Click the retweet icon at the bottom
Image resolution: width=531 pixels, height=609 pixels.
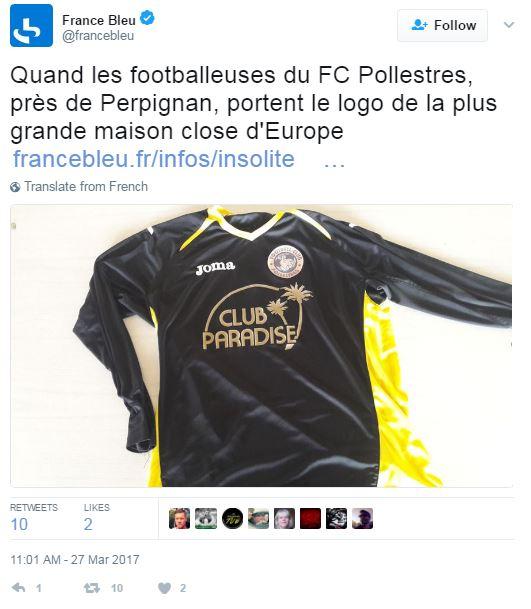(92, 588)
